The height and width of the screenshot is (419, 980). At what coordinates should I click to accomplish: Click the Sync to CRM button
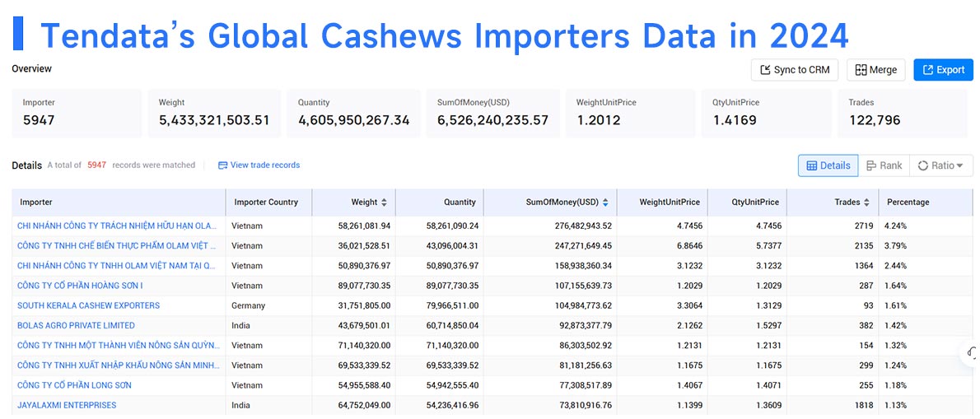pyautogui.click(x=795, y=70)
